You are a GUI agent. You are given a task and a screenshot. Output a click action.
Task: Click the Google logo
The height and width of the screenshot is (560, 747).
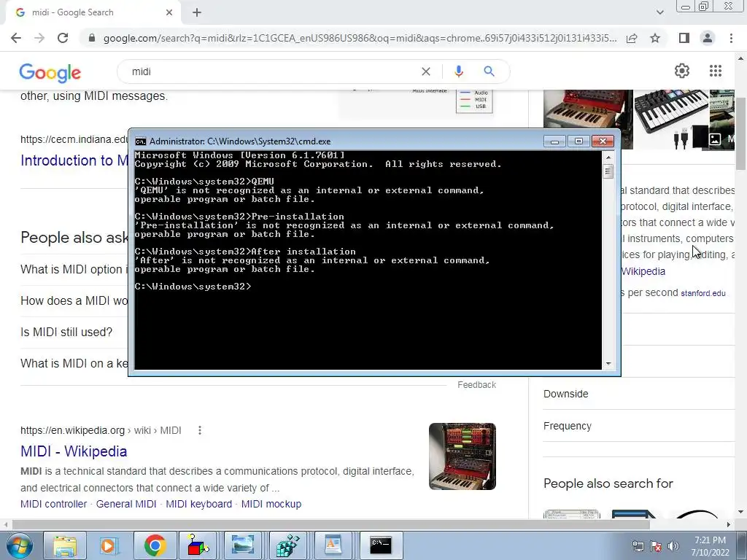tap(50, 72)
